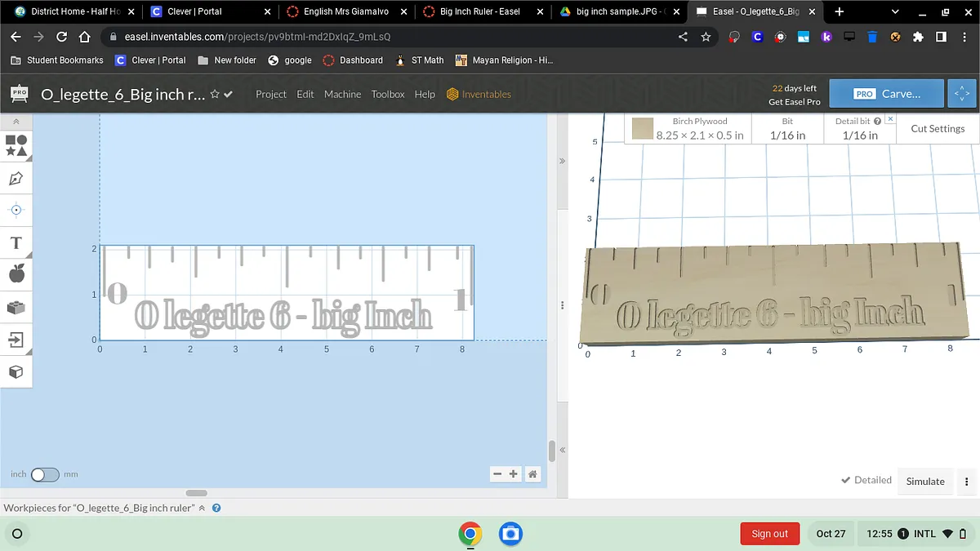Viewport: 980px width, 551px height.
Task: Open Cut Settings panel
Action: pos(938,128)
